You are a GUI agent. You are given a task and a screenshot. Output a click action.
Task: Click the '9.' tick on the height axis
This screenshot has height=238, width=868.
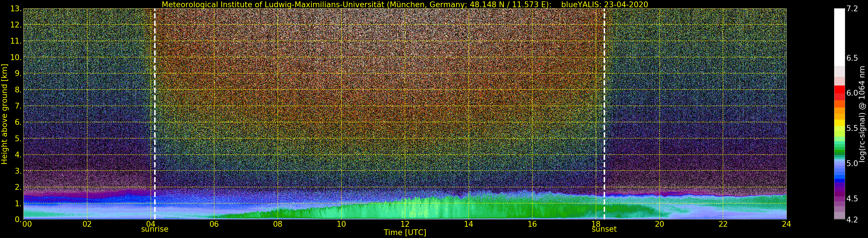coord(18,73)
